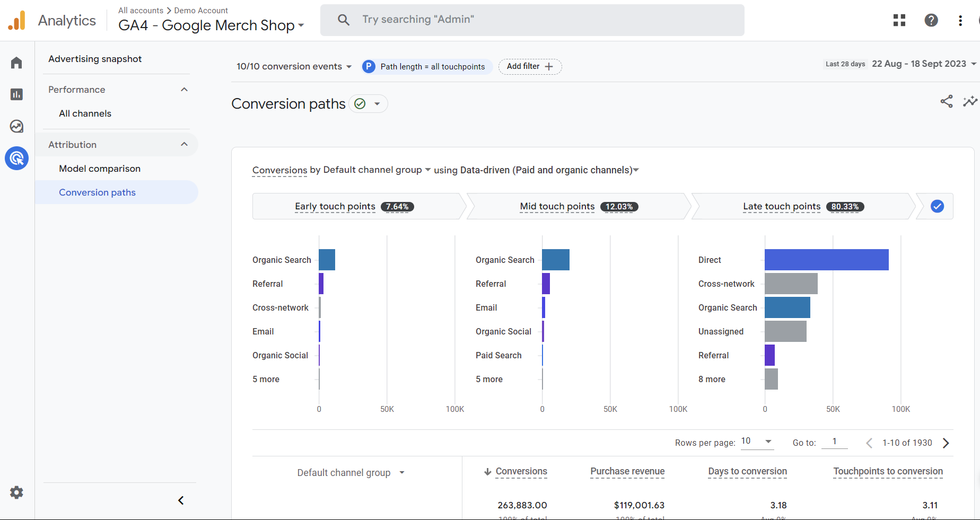Image resolution: width=980 pixels, height=520 pixels.
Task: Go to next page of rows
Action: click(x=946, y=443)
